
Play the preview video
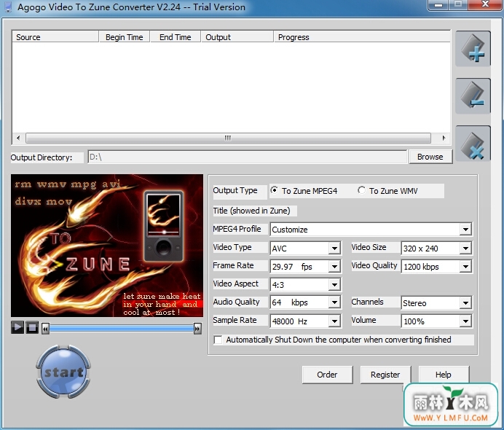(x=17, y=328)
